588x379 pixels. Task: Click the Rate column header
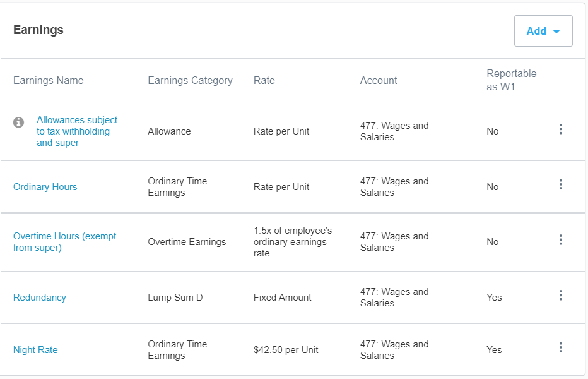coord(264,80)
